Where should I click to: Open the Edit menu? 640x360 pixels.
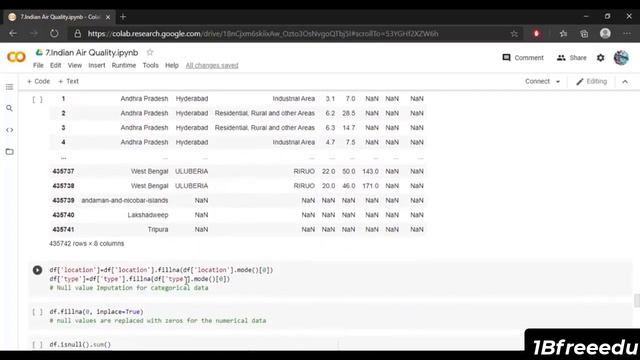point(56,65)
